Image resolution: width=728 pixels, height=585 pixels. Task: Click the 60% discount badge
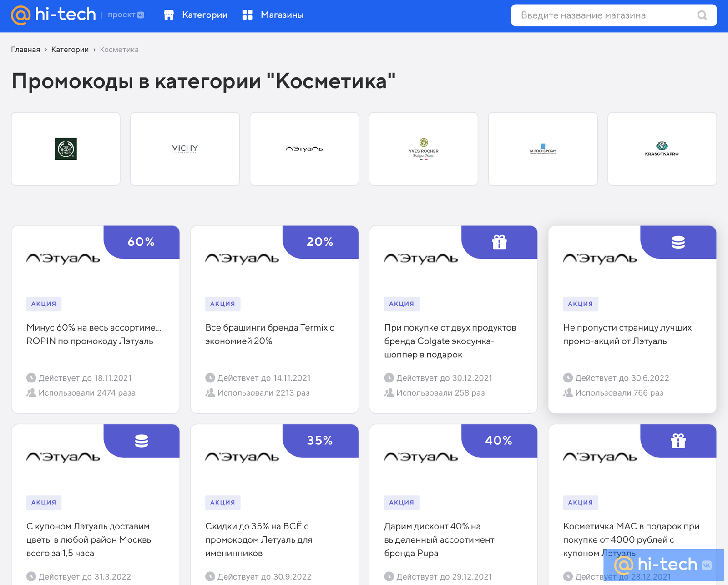pos(142,242)
